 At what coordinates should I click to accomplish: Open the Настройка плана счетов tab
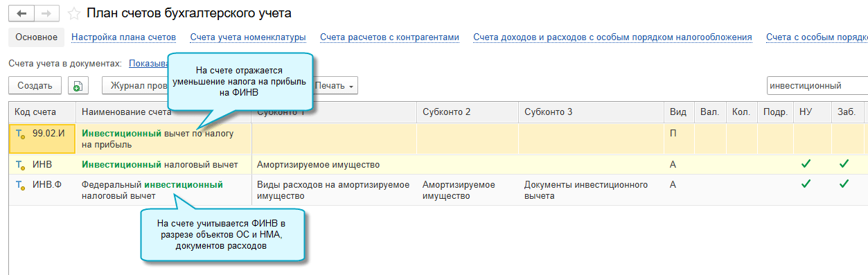click(124, 37)
